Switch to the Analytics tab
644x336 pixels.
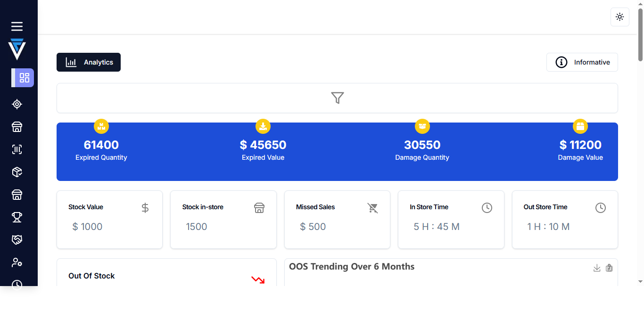(89, 62)
